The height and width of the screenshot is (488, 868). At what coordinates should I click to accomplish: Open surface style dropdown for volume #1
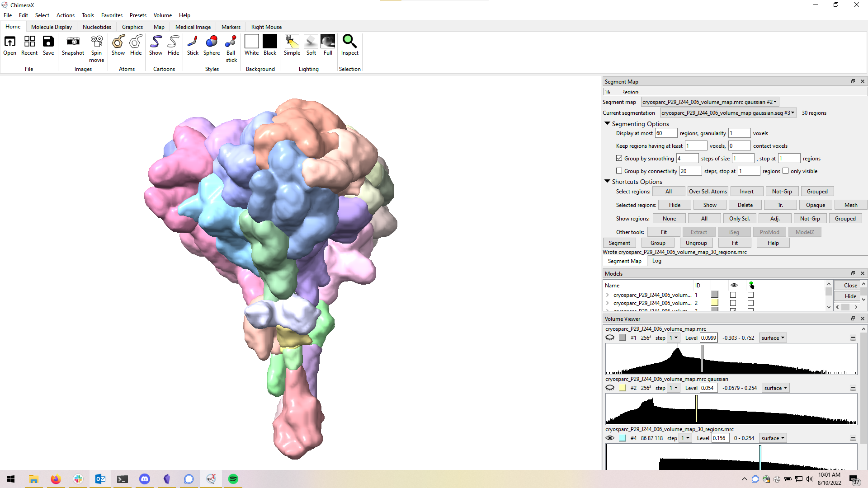tap(773, 338)
